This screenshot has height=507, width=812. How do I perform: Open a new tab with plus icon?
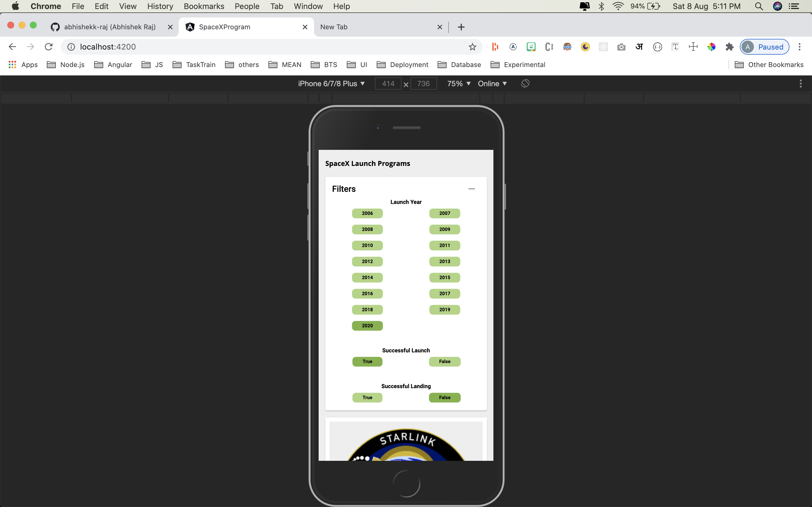tap(461, 27)
